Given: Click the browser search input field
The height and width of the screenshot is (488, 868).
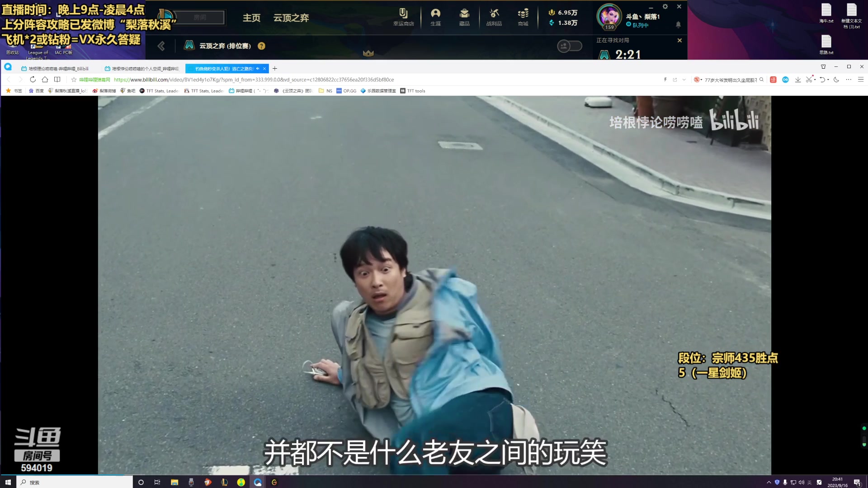Looking at the screenshot, I should (731, 80).
